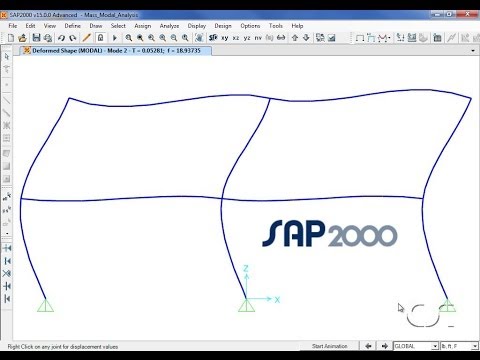This screenshot has height=360, width=480.
Task: Open the File menu
Action: pos(13,26)
